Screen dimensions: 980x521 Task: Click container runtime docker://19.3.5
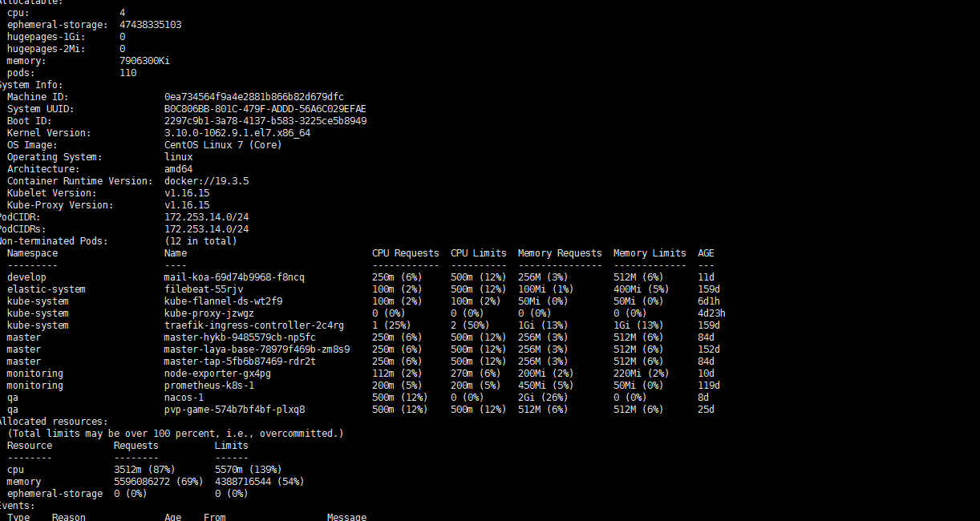(x=206, y=181)
